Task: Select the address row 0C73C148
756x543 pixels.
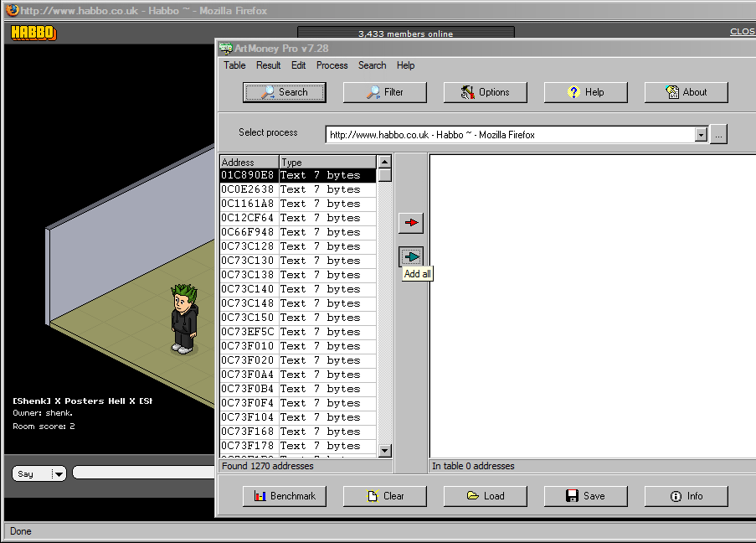Action: point(298,303)
